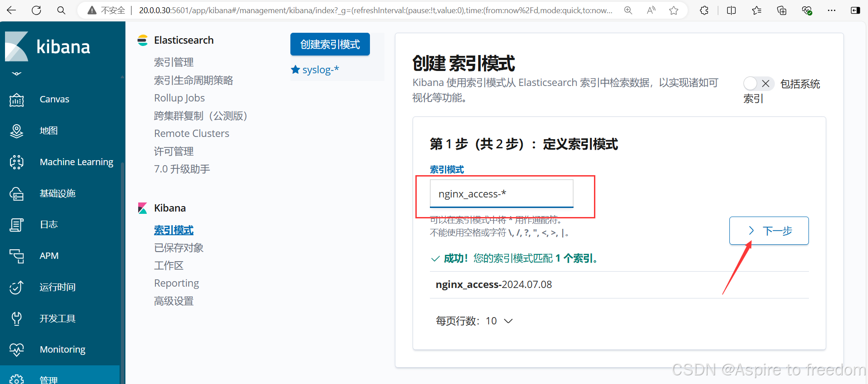Image resolution: width=868 pixels, height=384 pixels.
Task: Click the browser address bar URL
Action: point(375,10)
